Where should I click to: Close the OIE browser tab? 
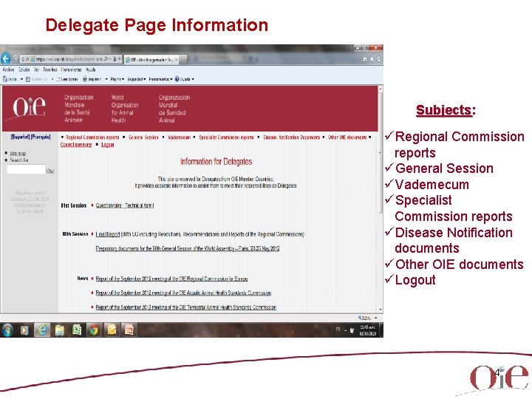177,59
